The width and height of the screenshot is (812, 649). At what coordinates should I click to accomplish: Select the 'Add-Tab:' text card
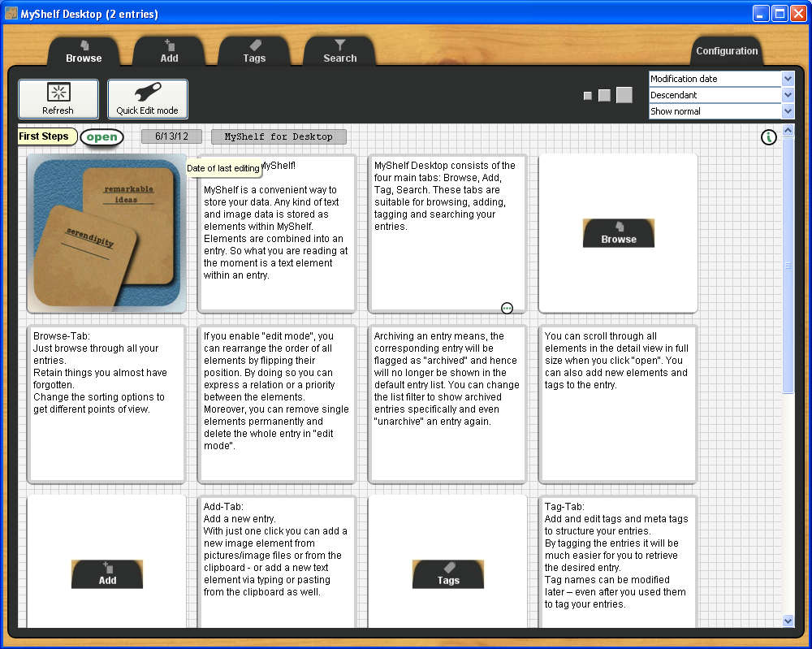pyautogui.click(x=277, y=562)
